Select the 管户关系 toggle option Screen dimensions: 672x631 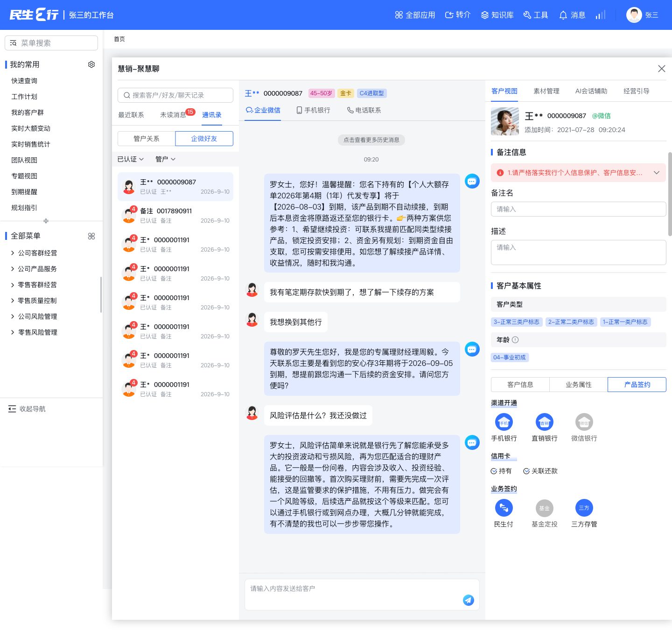pyautogui.click(x=147, y=139)
